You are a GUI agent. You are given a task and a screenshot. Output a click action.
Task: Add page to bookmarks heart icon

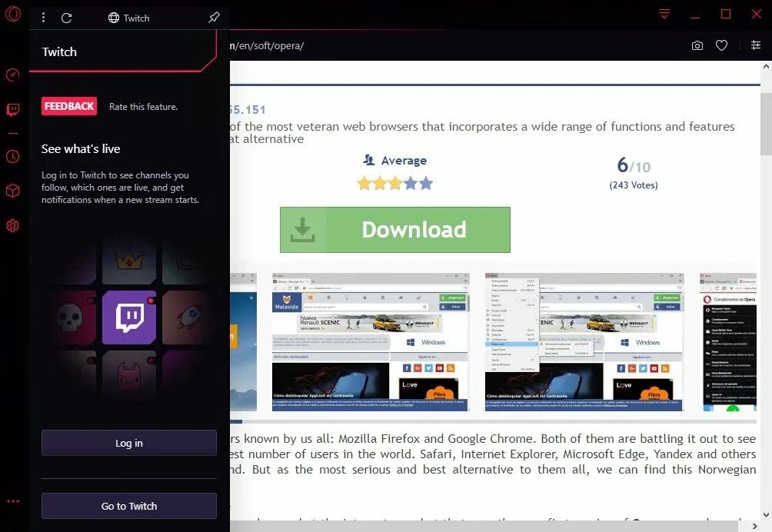722,46
